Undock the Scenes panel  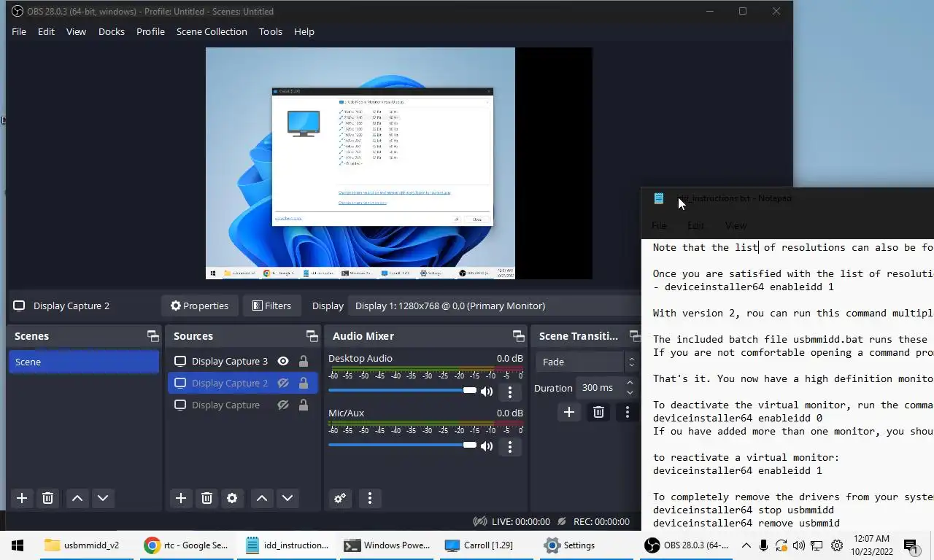tap(153, 336)
